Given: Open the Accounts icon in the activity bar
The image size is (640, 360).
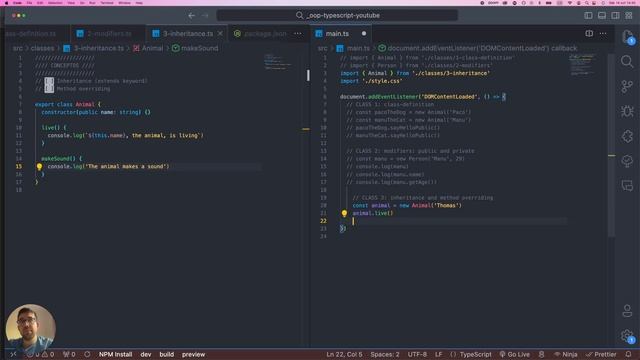Looking at the screenshot, I should (627, 311).
